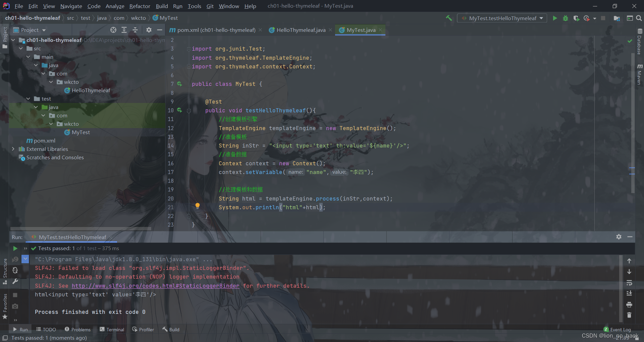Click Expand All icon in Project panel
The image size is (644, 342).
124,30
